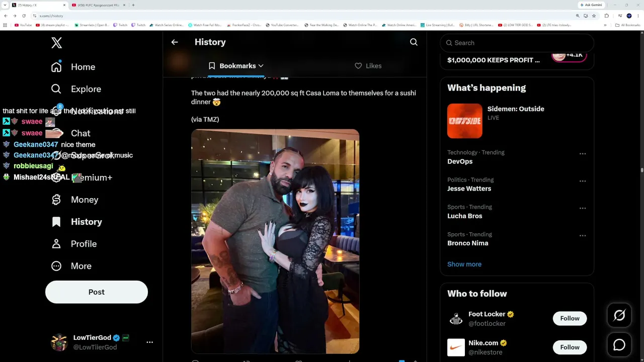644x362 pixels.
Task: Go back with the History back arrow
Action: tap(175, 42)
